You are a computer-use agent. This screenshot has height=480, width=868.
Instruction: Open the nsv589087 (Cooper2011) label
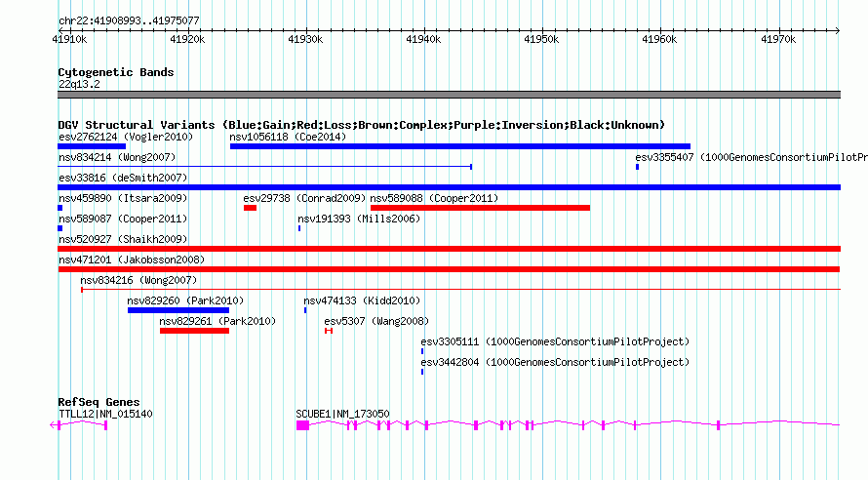tap(123, 219)
